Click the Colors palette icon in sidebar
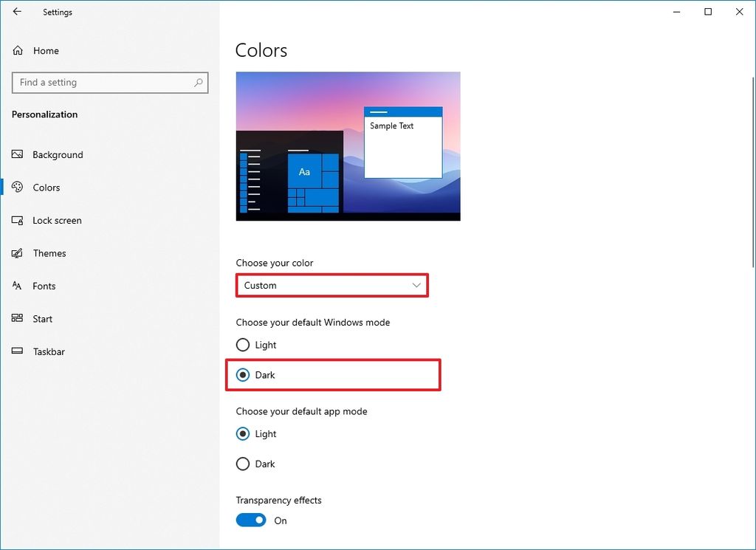The image size is (756, 550). tap(18, 188)
